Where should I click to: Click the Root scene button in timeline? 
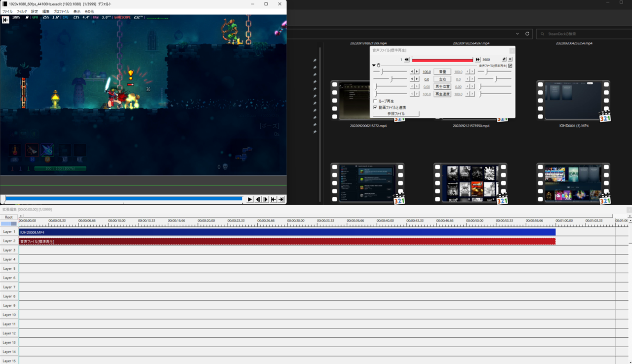tap(9, 217)
